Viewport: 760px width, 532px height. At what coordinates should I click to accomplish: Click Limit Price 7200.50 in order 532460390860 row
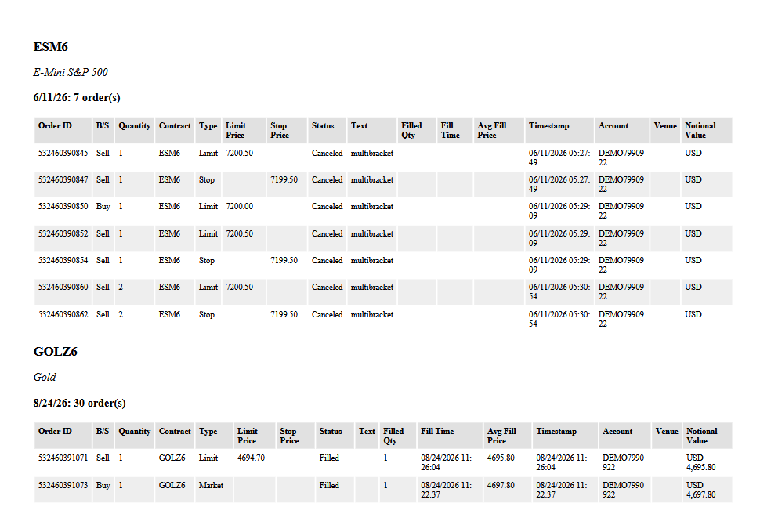240,288
